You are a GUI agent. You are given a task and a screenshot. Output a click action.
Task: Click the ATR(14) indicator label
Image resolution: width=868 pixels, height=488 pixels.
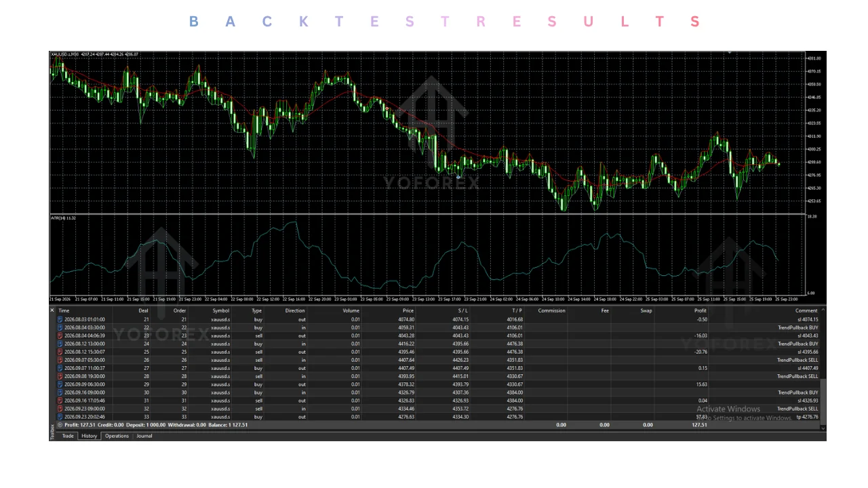tap(63, 218)
